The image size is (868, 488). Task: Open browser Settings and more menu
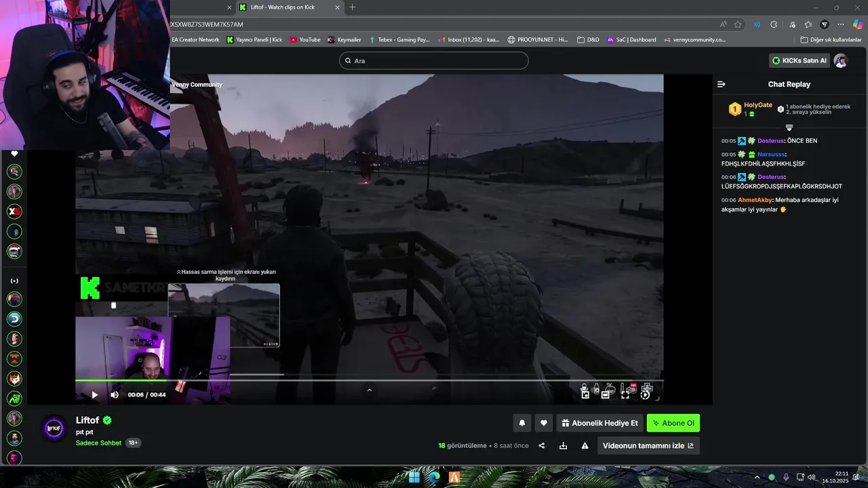click(842, 24)
